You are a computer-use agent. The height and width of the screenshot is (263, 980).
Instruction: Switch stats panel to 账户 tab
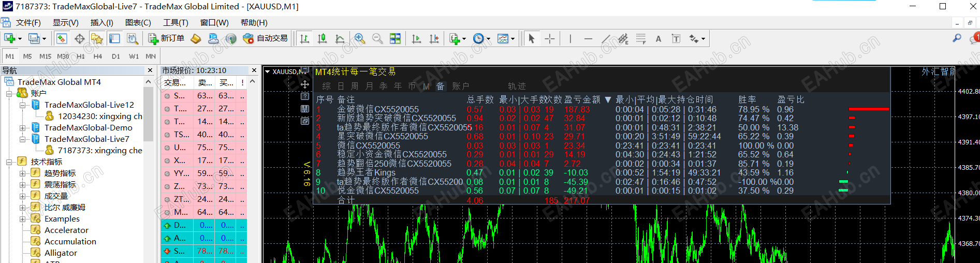(x=461, y=86)
